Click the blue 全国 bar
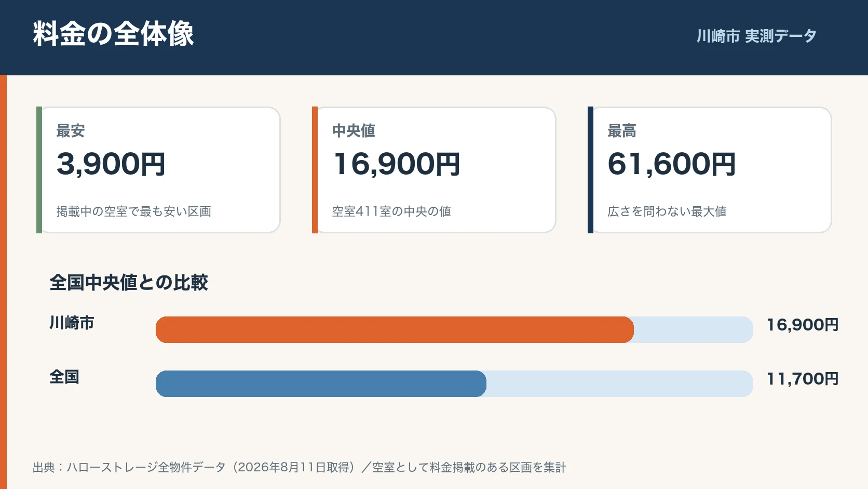 tap(321, 384)
